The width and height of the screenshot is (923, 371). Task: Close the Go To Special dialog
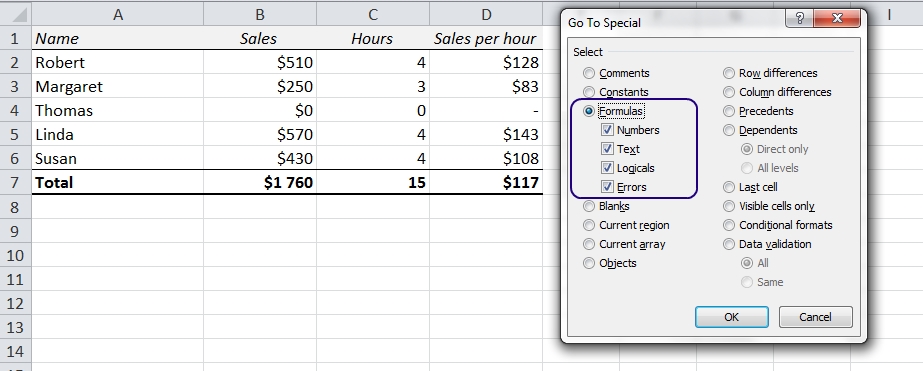[x=836, y=19]
